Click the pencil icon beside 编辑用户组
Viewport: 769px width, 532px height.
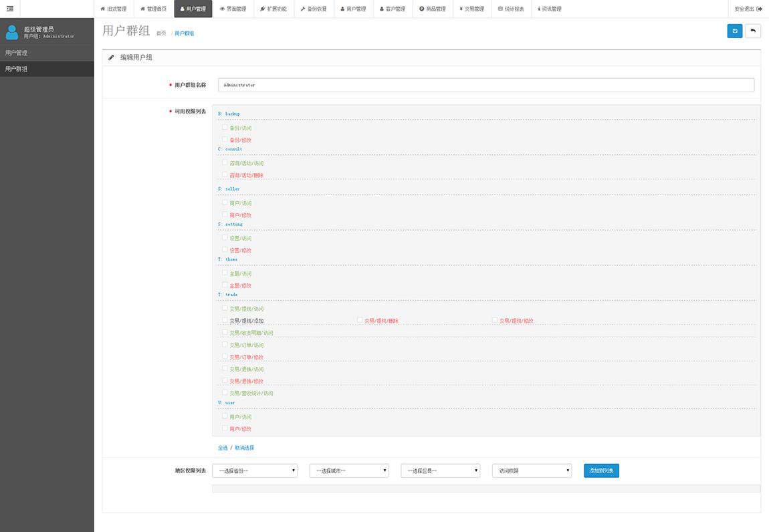[112, 57]
